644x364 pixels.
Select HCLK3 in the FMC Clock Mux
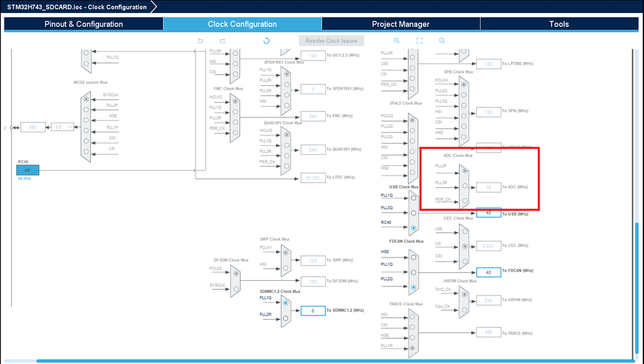point(236,101)
